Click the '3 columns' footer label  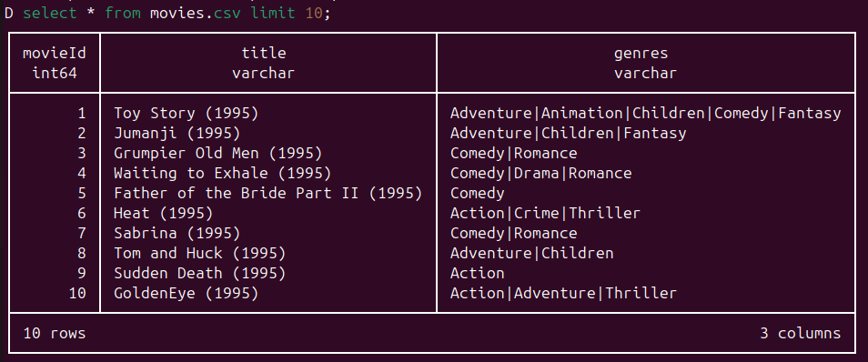(x=801, y=333)
